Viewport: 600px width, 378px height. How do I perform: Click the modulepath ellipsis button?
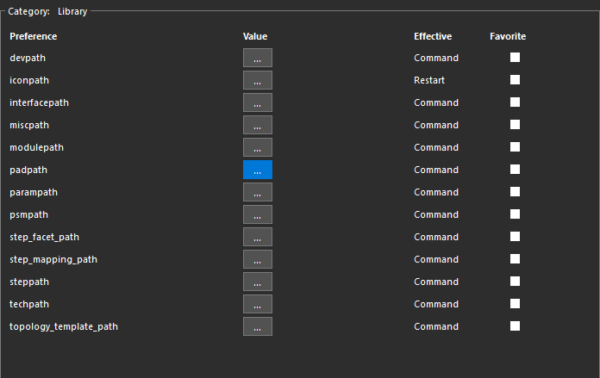(258, 147)
